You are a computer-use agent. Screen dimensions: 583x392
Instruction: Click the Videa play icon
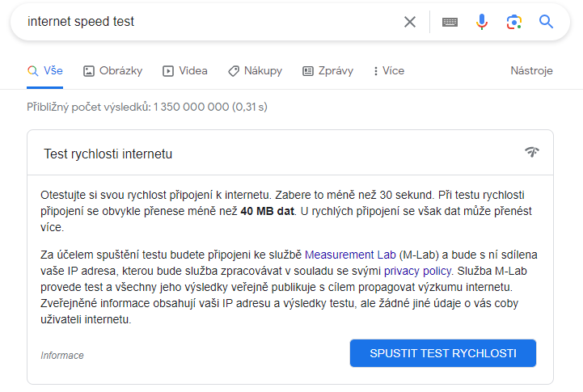coord(168,71)
